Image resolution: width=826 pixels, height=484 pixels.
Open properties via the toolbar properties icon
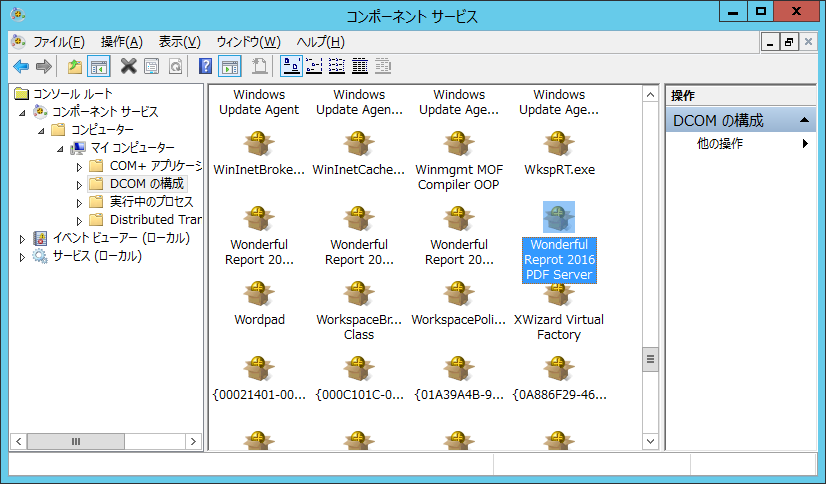pyautogui.click(x=152, y=66)
